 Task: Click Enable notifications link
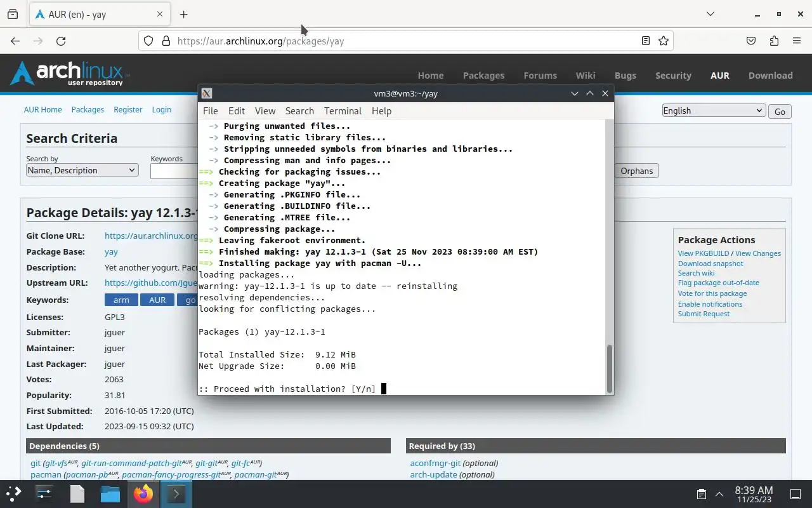pos(710,304)
